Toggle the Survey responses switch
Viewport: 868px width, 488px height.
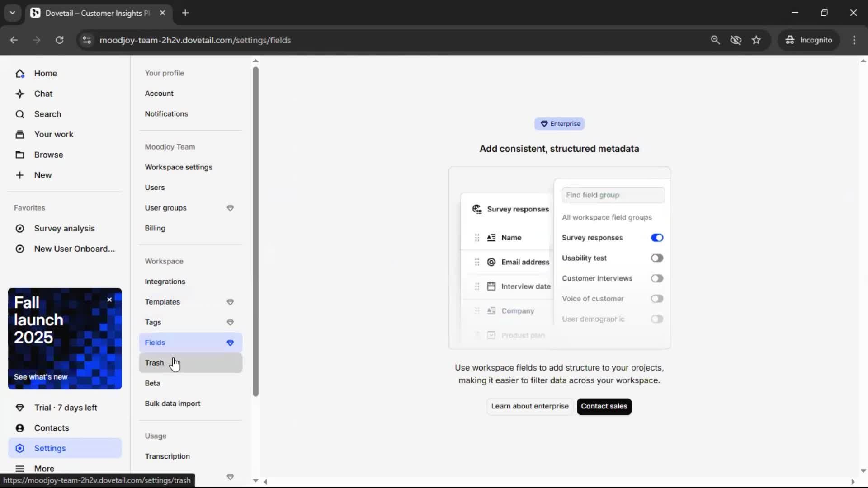[x=657, y=238]
